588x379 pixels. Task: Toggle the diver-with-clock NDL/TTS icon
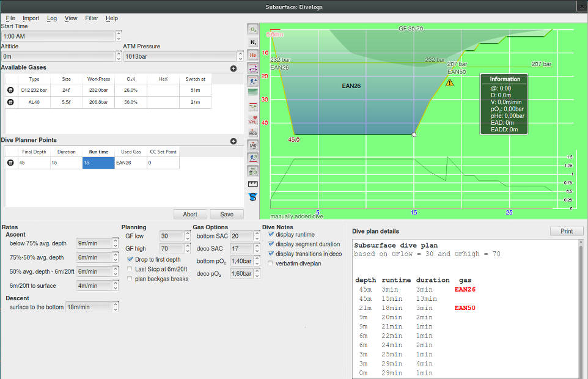pos(253,158)
